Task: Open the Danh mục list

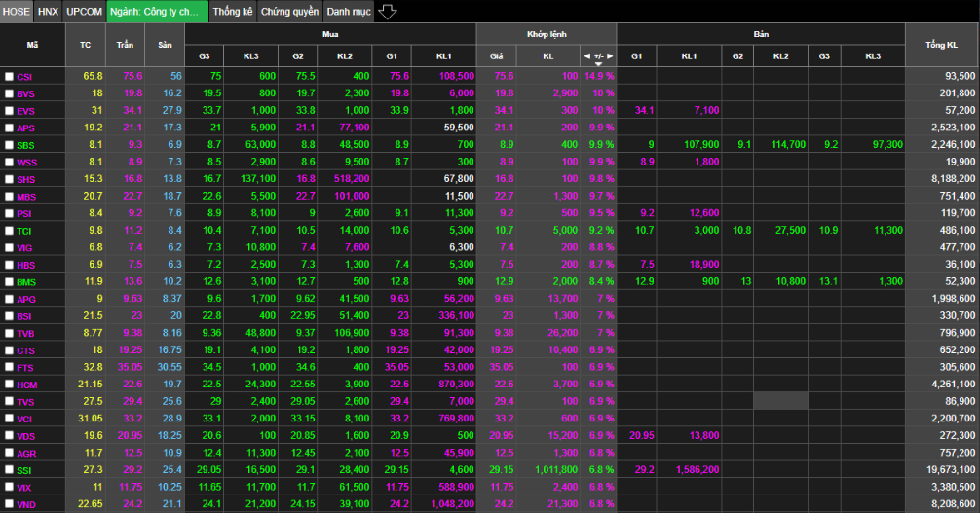Action: (348, 12)
